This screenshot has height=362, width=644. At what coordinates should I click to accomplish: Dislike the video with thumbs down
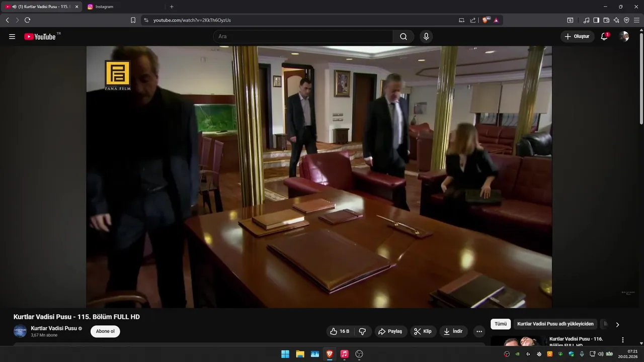pos(362,331)
